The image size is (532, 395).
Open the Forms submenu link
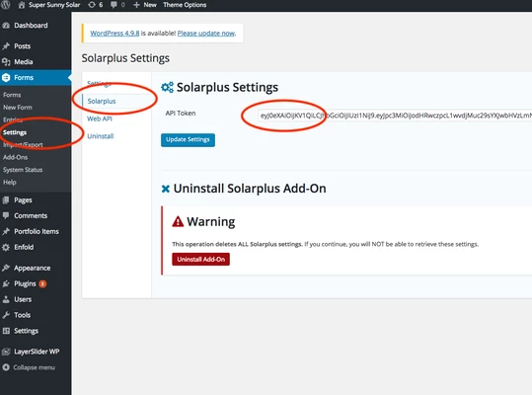[x=12, y=95]
